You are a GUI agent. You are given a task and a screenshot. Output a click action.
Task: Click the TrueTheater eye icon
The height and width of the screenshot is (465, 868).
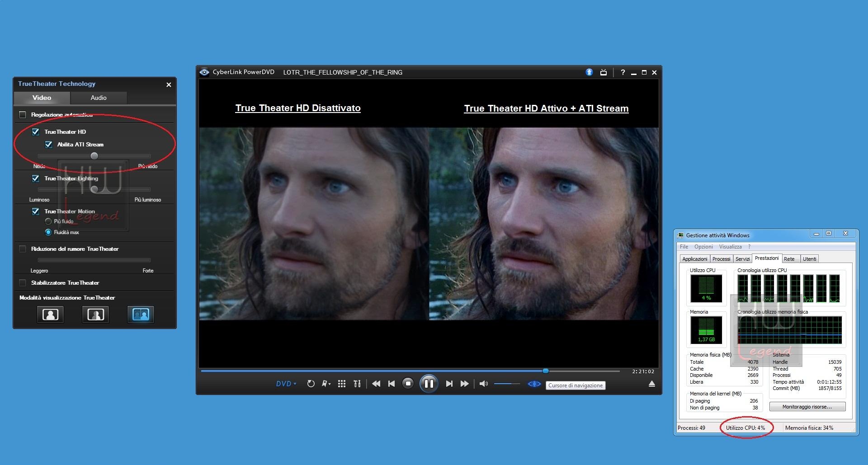(x=534, y=384)
